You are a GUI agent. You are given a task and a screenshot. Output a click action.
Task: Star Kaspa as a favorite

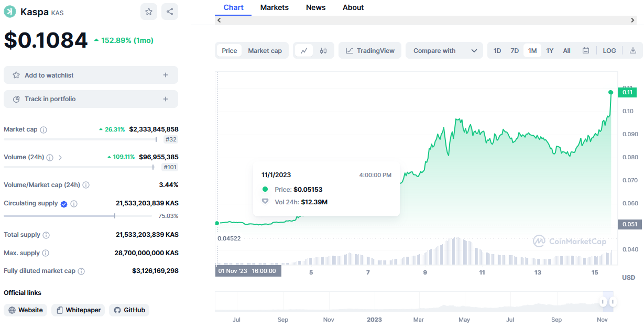coord(149,12)
